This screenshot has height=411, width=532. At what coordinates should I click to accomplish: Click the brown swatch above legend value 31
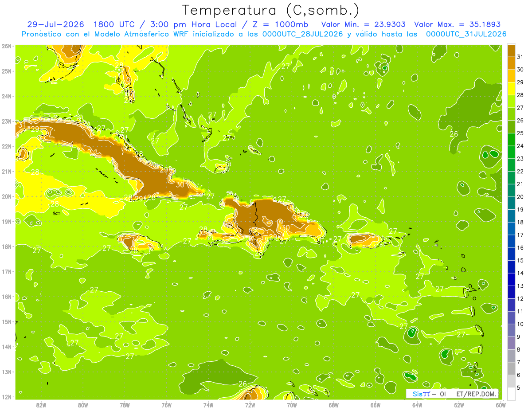(x=512, y=51)
